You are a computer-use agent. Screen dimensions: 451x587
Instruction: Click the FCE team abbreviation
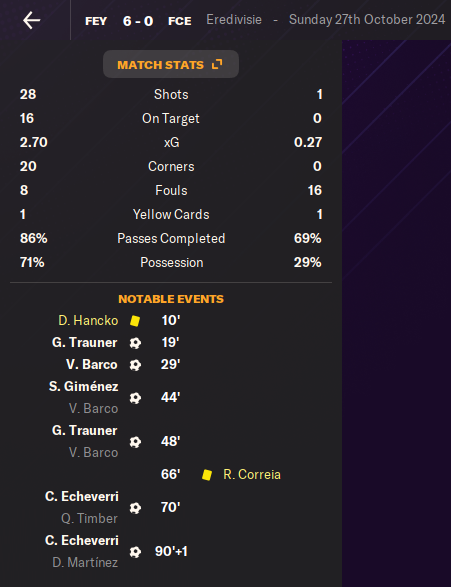tap(180, 21)
